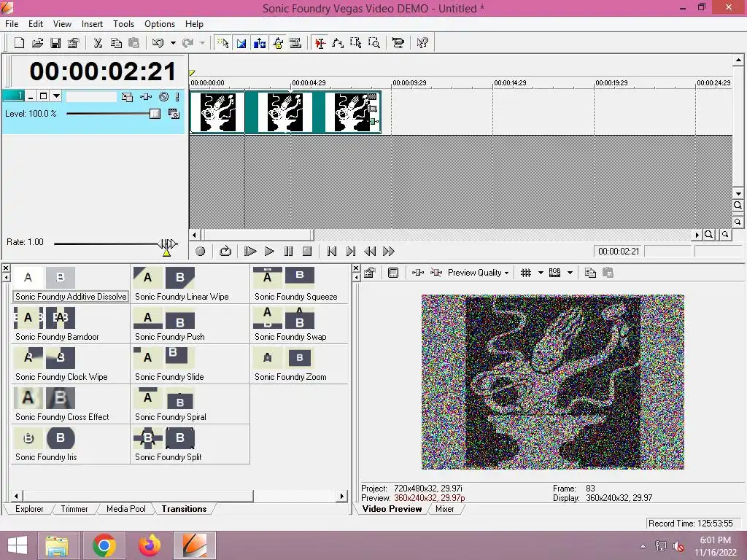Viewport: 747px width, 560px height.
Task: Adjust the Rate slider handle
Action: pos(167,244)
